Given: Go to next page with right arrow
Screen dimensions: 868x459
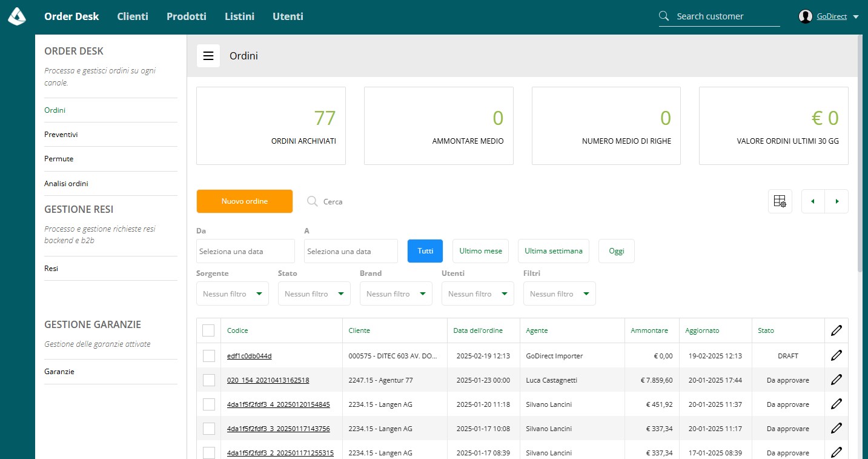Looking at the screenshot, I should click(x=837, y=201).
